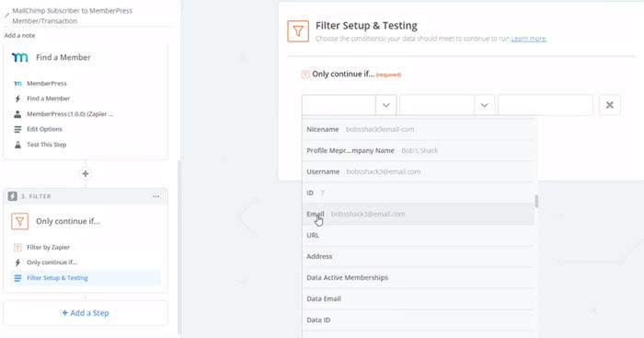644x338 pixels.
Task: Click the small filter icon beside Filter by Zapier
Action: pyautogui.click(x=17, y=247)
